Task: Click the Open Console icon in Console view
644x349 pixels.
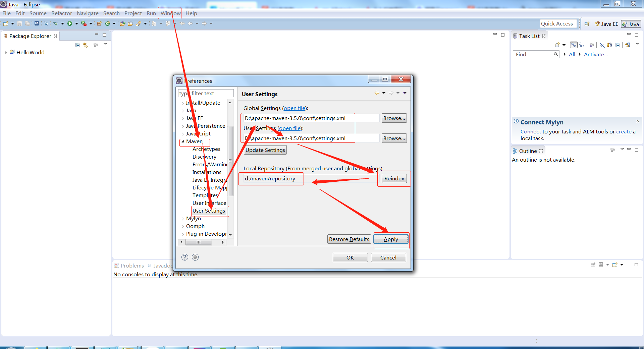Action: point(615,265)
